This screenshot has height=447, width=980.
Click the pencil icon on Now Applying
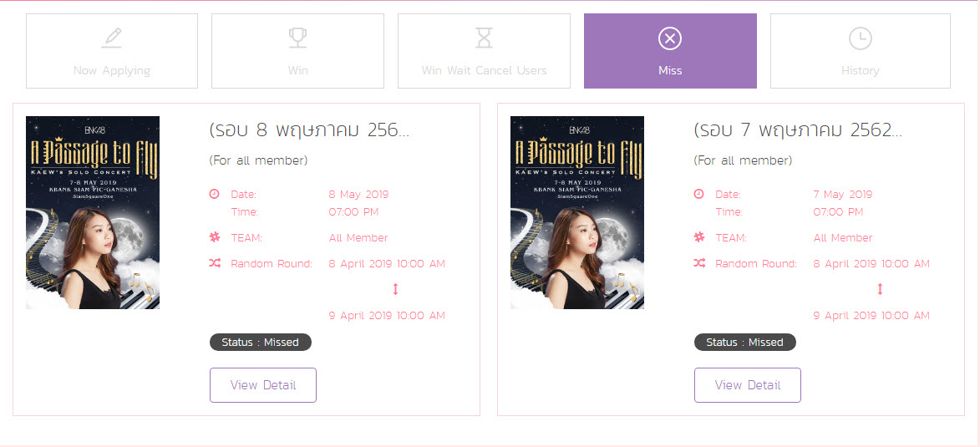[112, 38]
